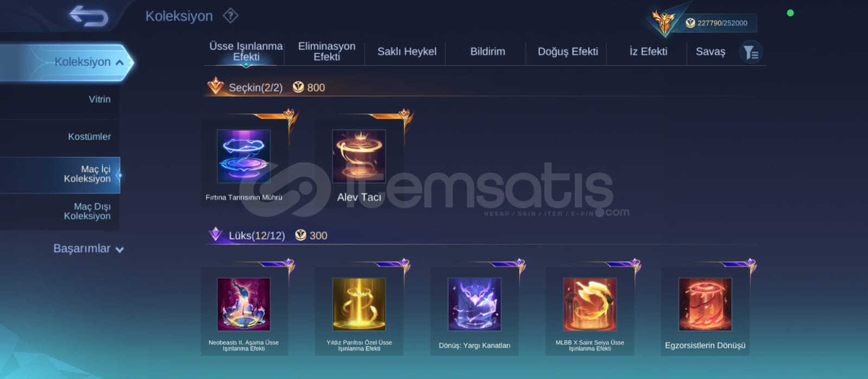Choose Yıldız Parıltısı Özel recall effect
This screenshot has height=379, width=868.
click(x=359, y=311)
